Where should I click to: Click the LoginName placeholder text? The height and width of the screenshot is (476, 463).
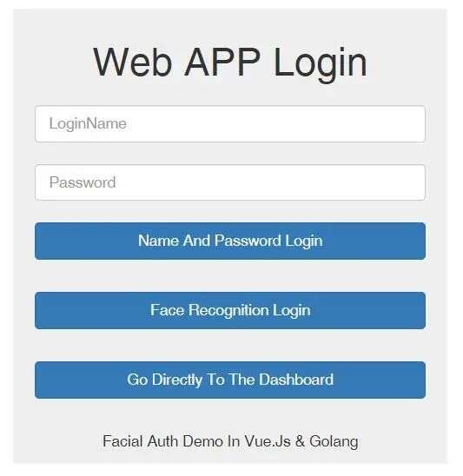88,124
